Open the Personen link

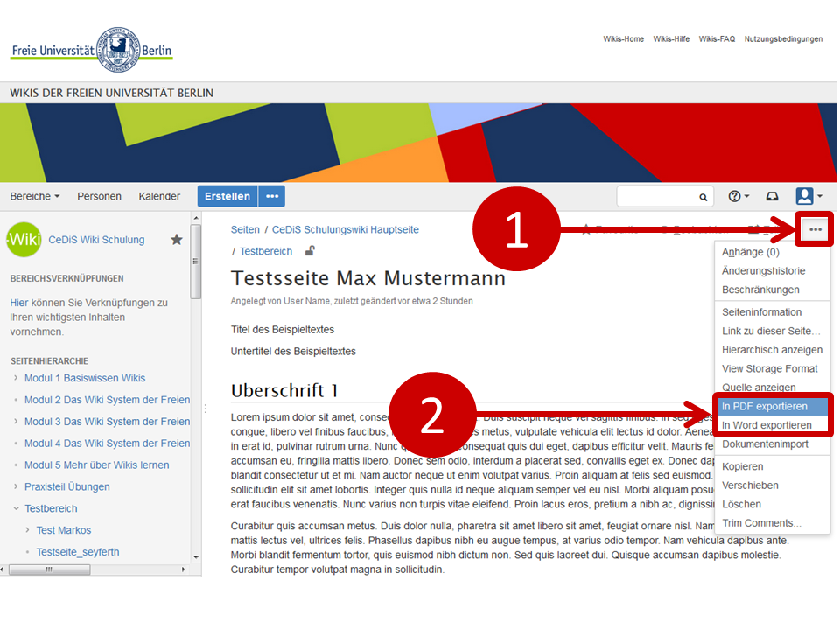pyautogui.click(x=99, y=196)
